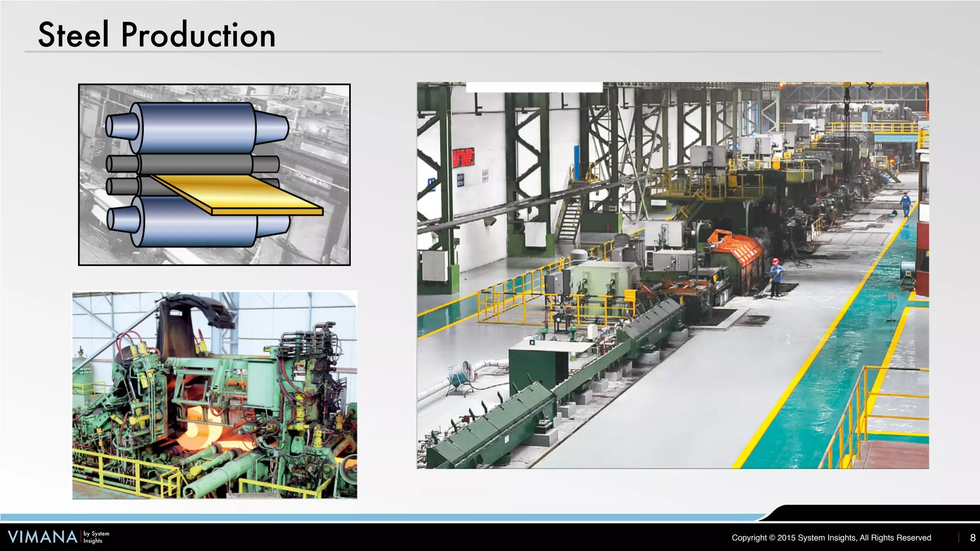Image resolution: width=980 pixels, height=551 pixels.
Task: Click the top blue roller in diagram
Action: 196,128
